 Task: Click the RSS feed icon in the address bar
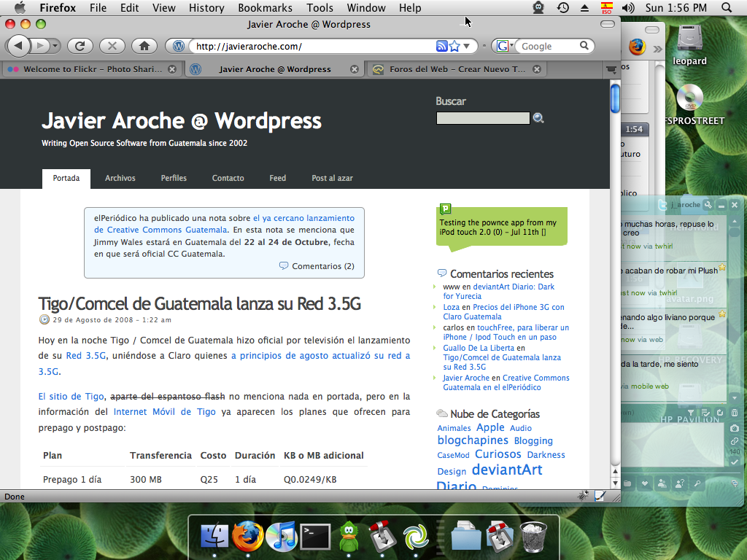(x=441, y=46)
